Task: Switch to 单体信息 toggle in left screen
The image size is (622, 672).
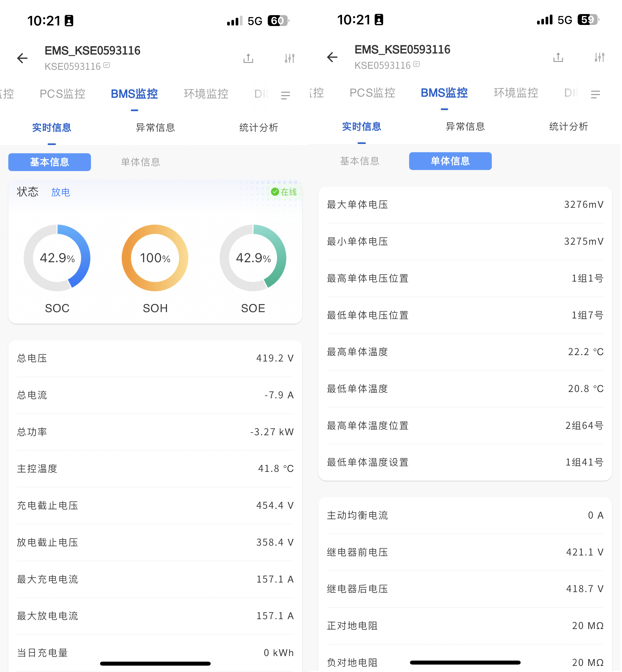Action: (x=140, y=162)
